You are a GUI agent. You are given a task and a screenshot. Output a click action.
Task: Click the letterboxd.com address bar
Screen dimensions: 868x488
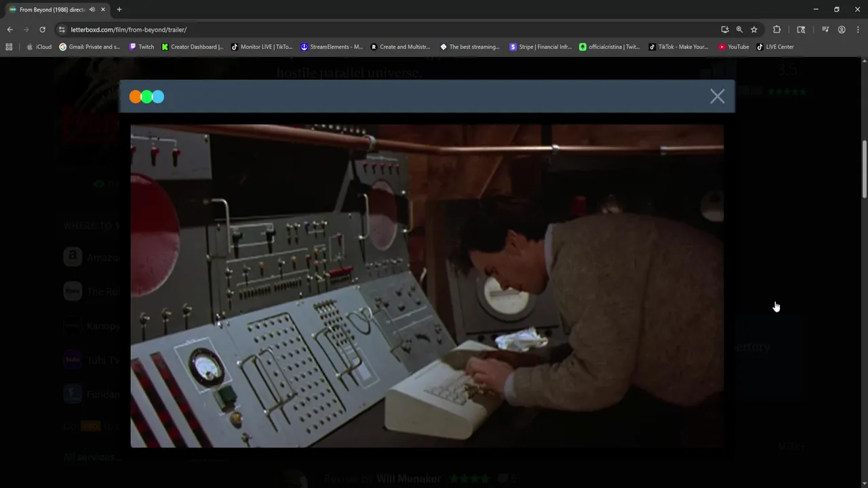pyautogui.click(x=387, y=30)
